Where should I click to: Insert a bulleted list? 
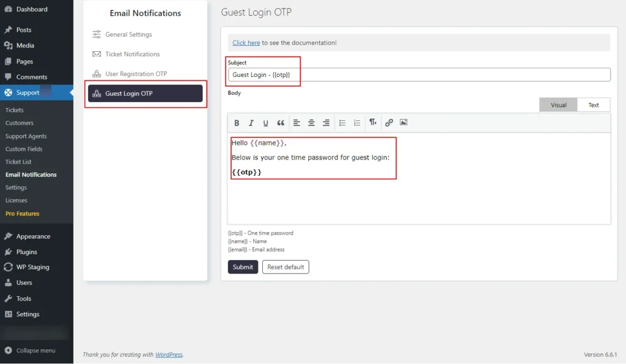pyautogui.click(x=342, y=122)
